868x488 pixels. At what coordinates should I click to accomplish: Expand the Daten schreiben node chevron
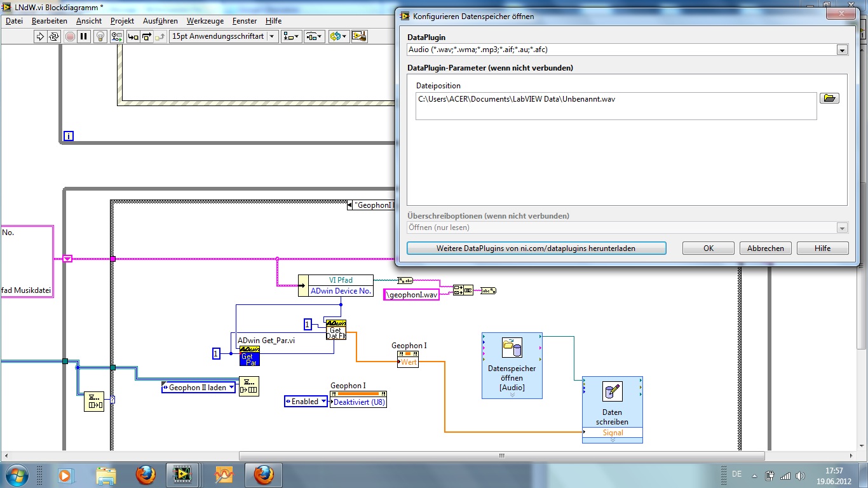tap(613, 440)
